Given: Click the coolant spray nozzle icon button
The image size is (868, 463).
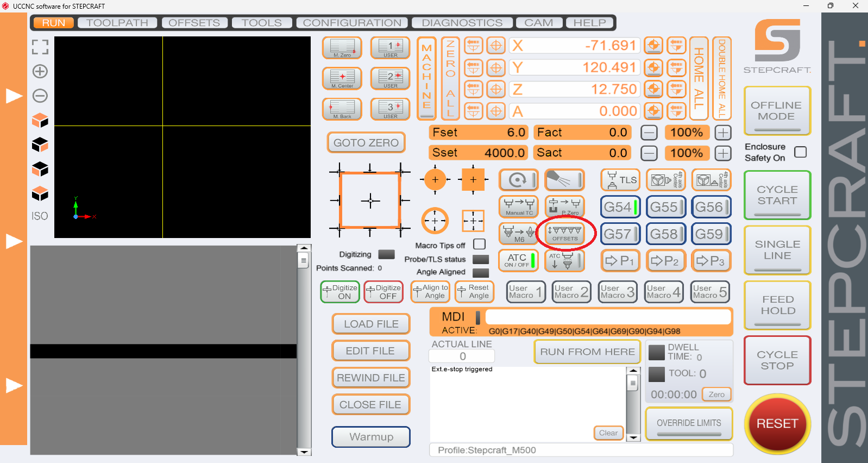Looking at the screenshot, I should 564,180.
